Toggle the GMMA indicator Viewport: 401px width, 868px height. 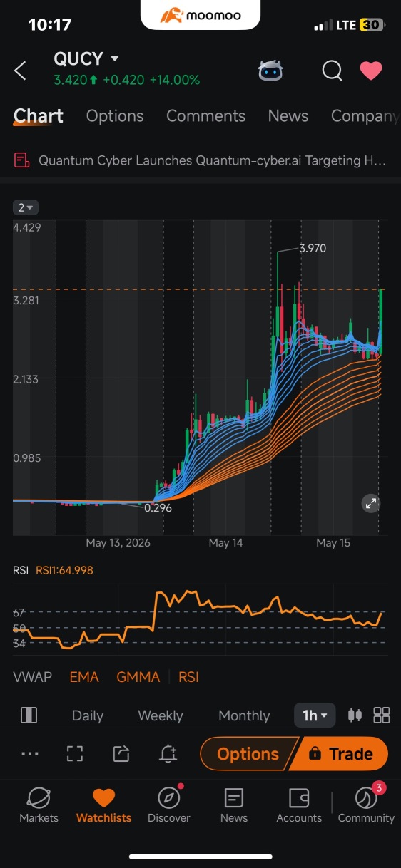pyautogui.click(x=138, y=677)
